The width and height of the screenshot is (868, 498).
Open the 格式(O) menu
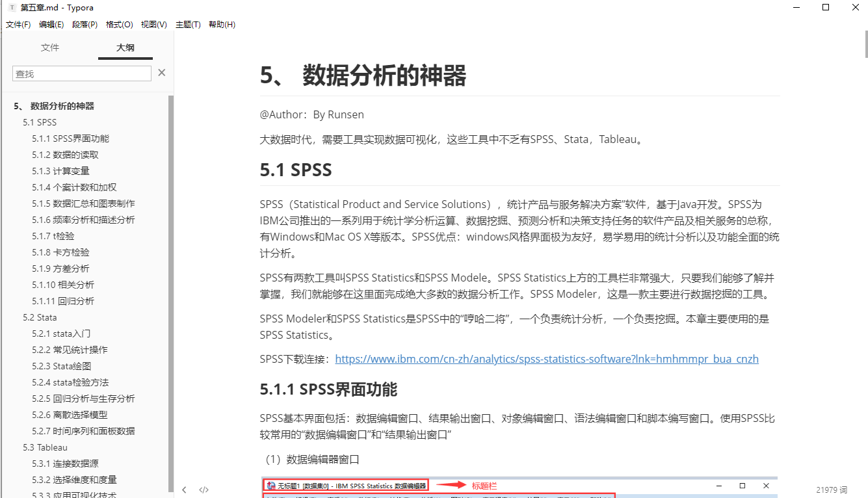119,25
